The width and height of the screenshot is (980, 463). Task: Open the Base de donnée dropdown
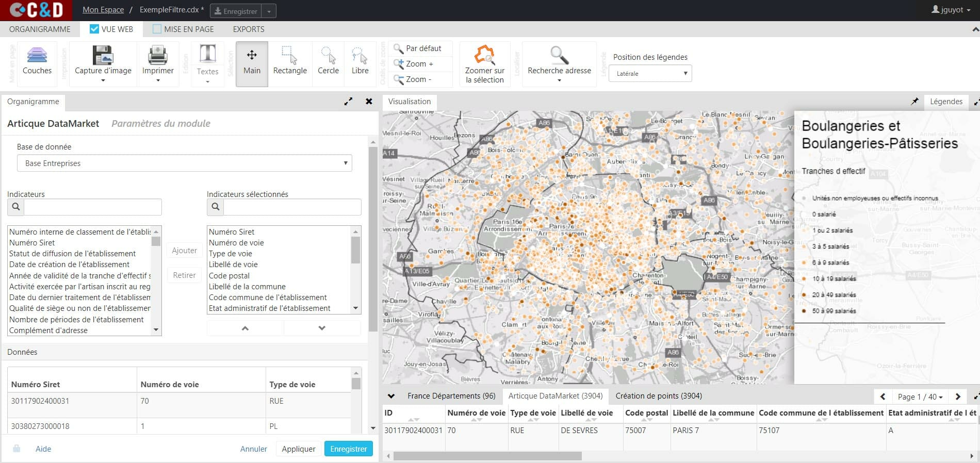pos(185,163)
